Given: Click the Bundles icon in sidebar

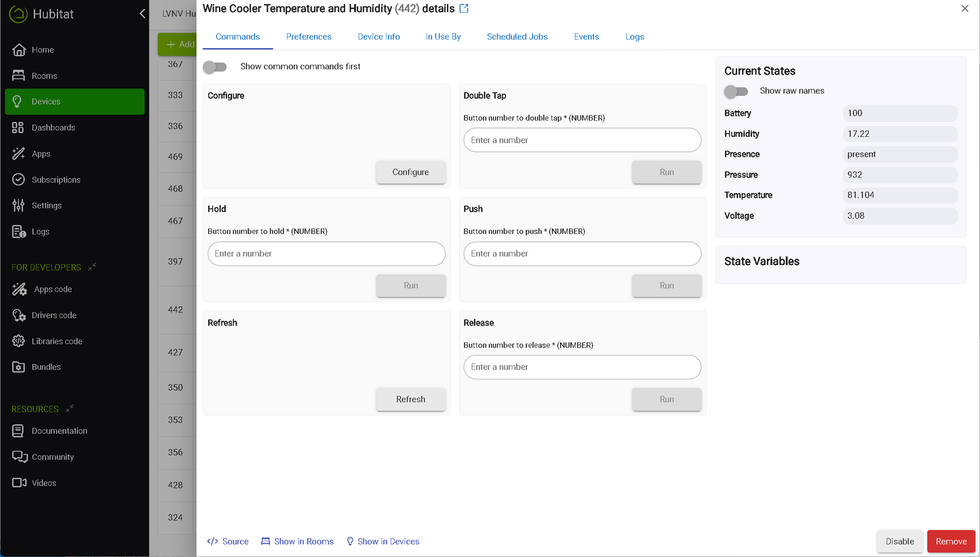Looking at the screenshot, I should click(18, 367).
